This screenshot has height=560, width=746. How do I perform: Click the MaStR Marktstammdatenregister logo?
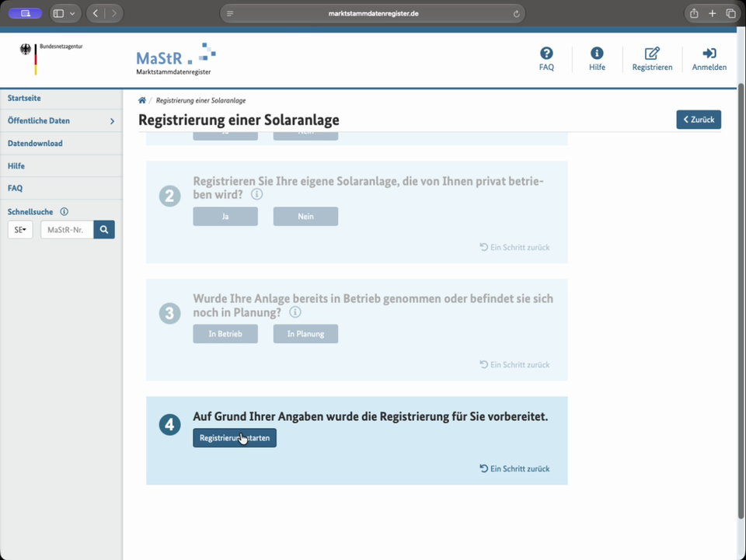click(176, 59)
